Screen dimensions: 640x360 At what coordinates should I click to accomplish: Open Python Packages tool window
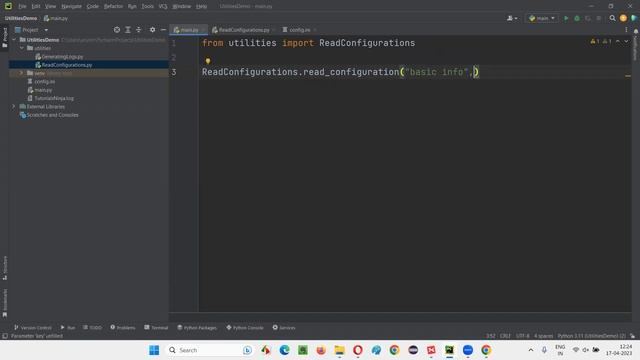click(197, 327)
